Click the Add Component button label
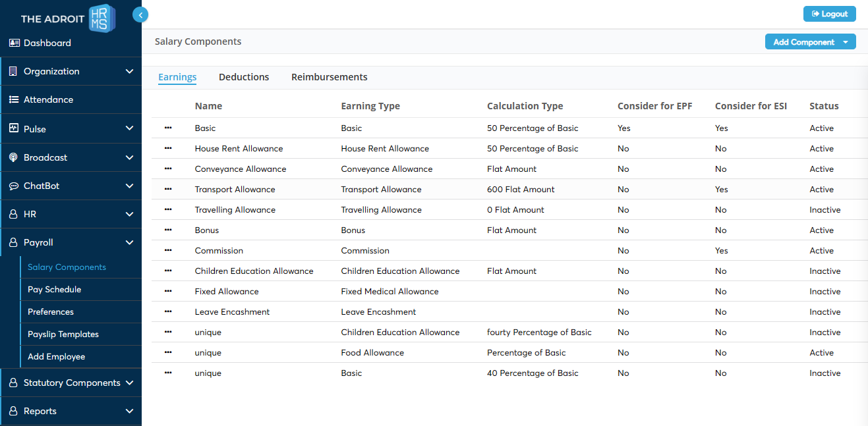 [x=804, y=42]
